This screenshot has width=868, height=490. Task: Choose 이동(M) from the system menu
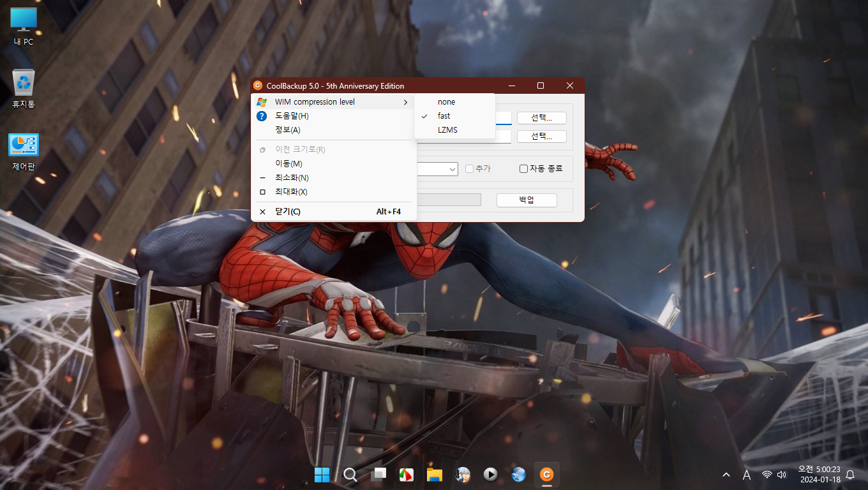(334, 164)
